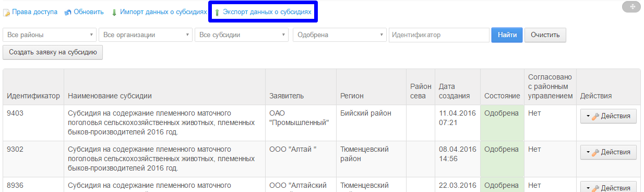Open the Все субсидии filter dropdown
Image resolution: width=644 pixels, height=192 pixels.
(x=242, y=35)
